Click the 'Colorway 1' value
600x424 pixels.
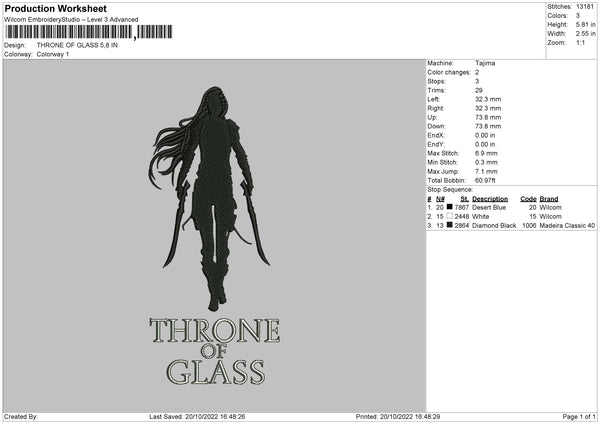pyautogui.click(x=53, y=54)
